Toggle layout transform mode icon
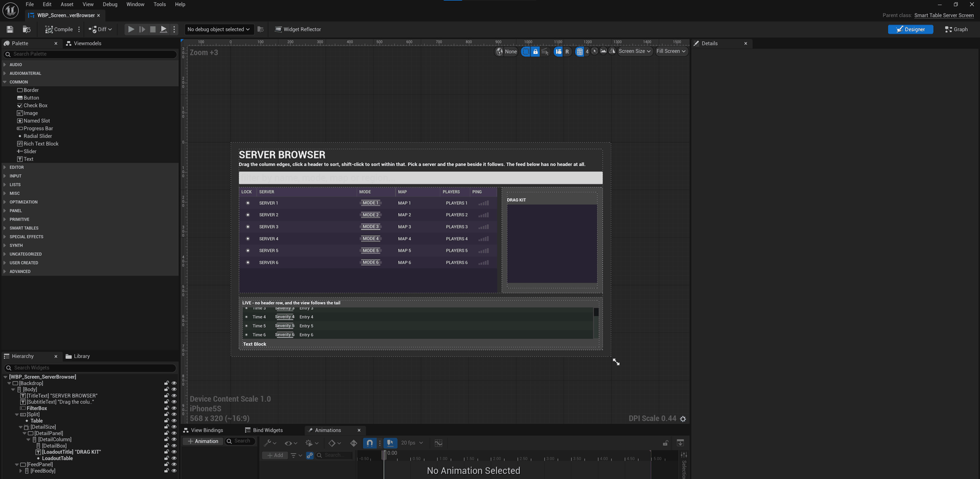980x479 pixels. [x=558, y=51]
